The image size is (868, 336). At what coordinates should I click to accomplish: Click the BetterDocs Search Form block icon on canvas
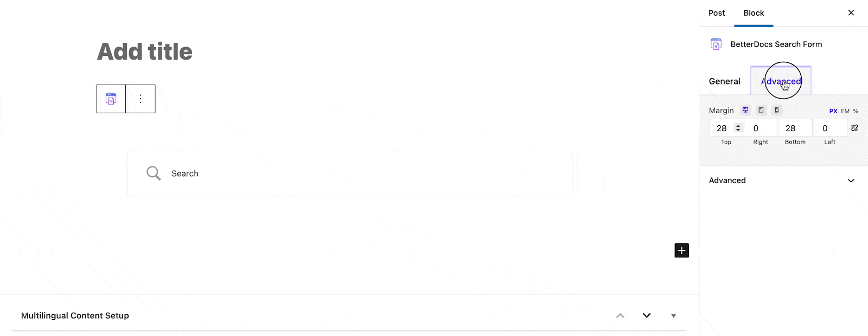click(111, 99)
